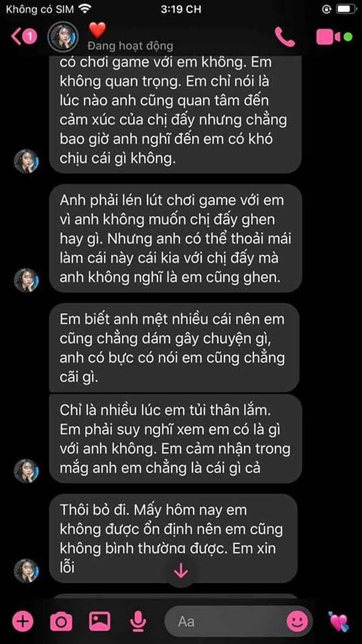
Task: Tap the message starting 'Anh phải lén lút'
Action: point(176,238)
